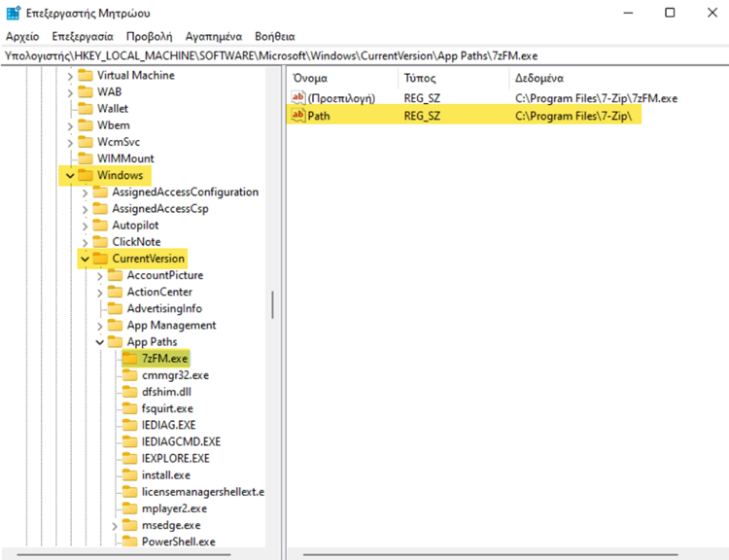Image resolution: width=729 pixels, height=560 pixels.
Task: Click the ClickNote folder icon
Action: [100, 242]
